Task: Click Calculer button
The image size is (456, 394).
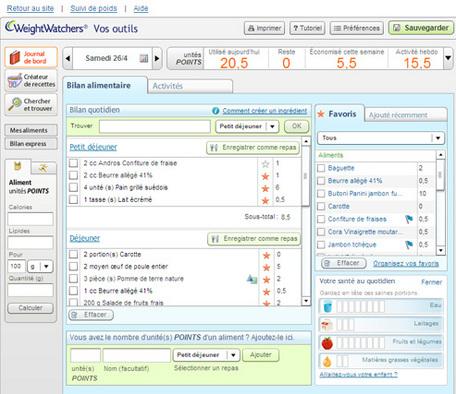Action: [30, 308]
